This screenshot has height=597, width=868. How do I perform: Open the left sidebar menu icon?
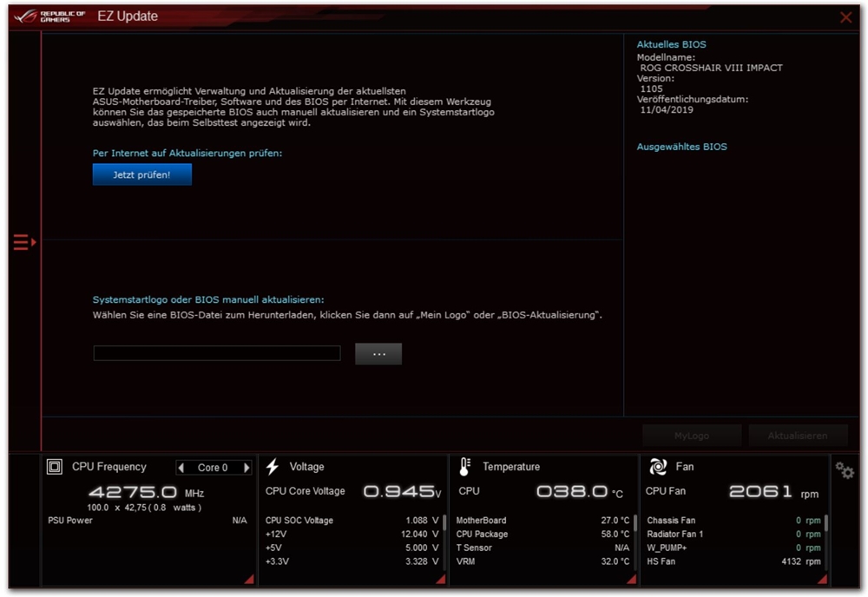point(24,242)
